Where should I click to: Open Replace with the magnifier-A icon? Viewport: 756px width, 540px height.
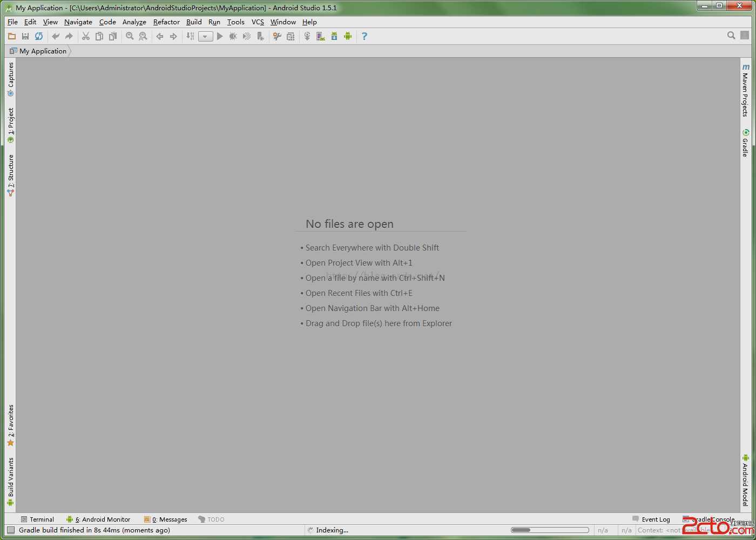click(x=143, y=36)
